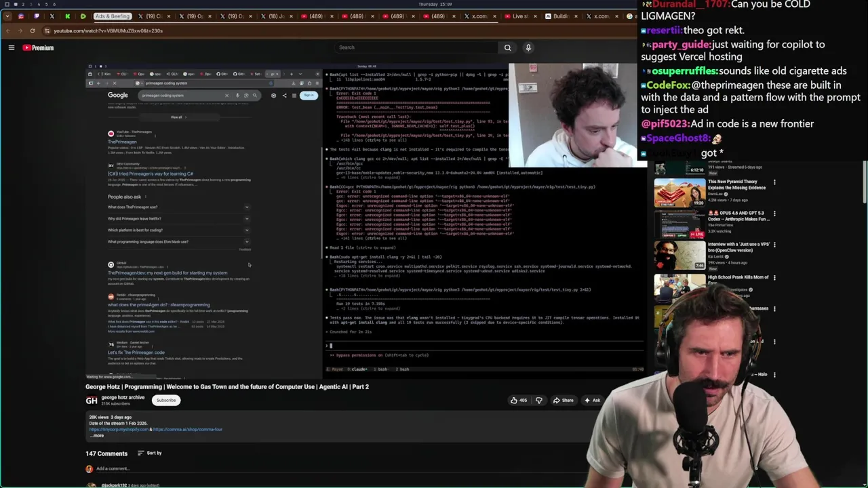The height and width of the screenshot is (488, 868).
Task: Open the PrimeTime channel under OPUS video
Action: [x=722, y=226]
